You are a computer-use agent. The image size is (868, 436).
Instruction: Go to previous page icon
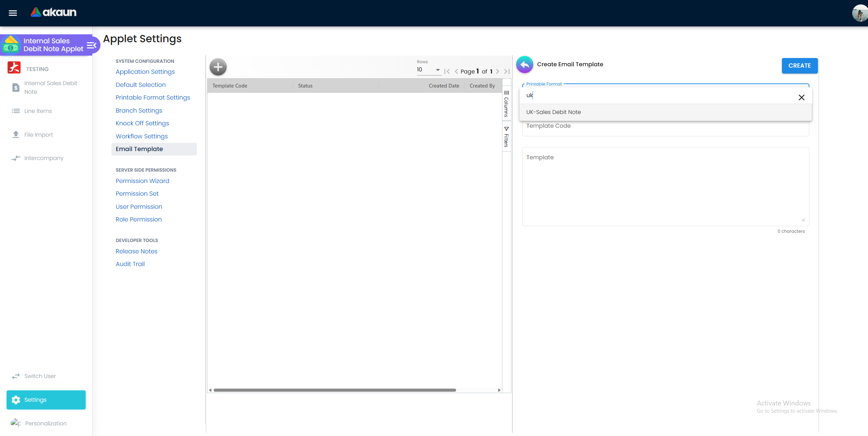click(456, 71)
